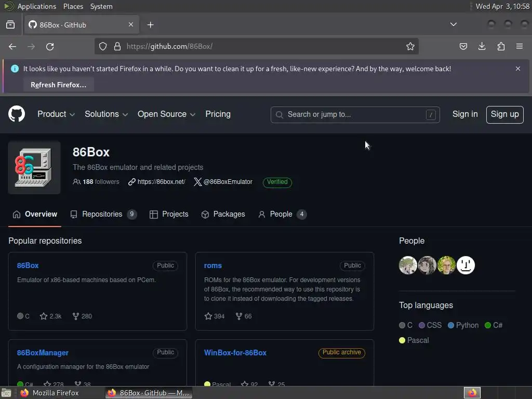Click the Firefox forward arrow
Viewport: 532px width, 399px height.
click(x=31, y=46)
